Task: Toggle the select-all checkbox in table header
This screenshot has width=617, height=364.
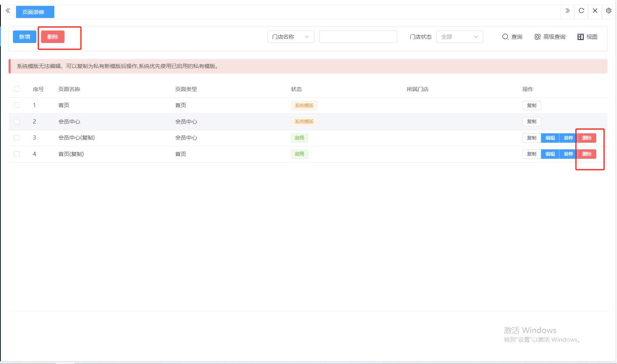Action: point(17,89)
